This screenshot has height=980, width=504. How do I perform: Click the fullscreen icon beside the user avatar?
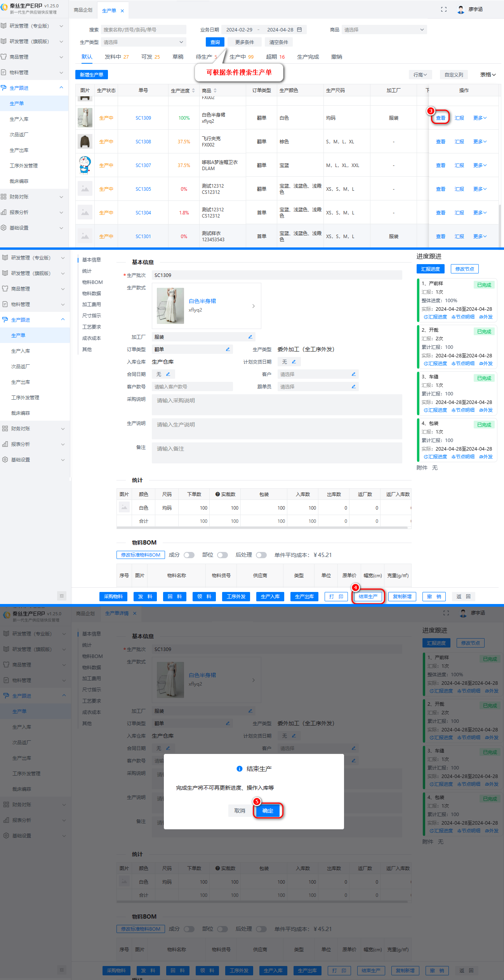(443, 9)
